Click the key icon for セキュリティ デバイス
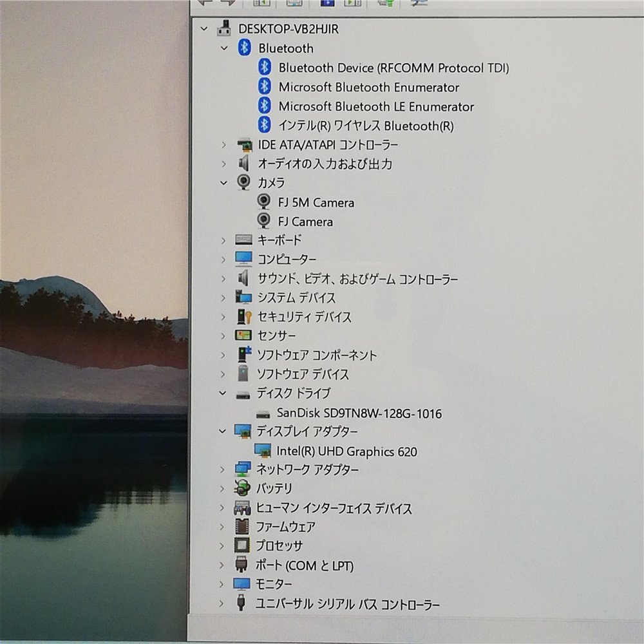Screen dimensions: 644x644 pyautogui.click(x=244, y=316)
